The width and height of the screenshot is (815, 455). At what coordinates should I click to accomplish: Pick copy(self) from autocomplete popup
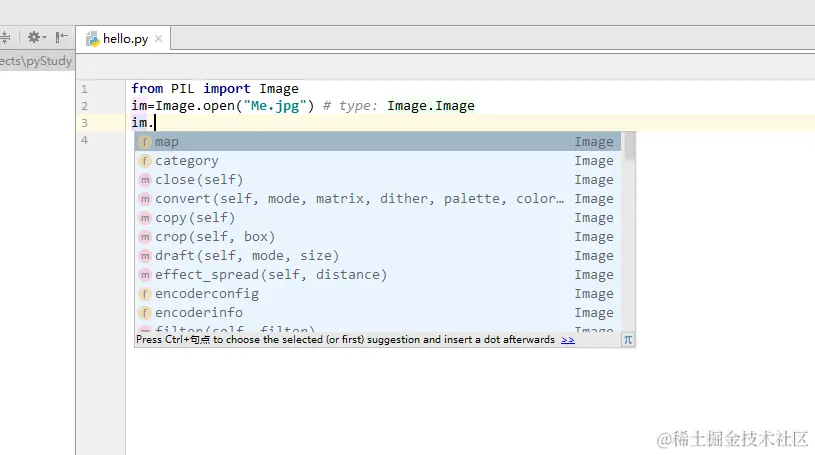[x=378, y=217]
